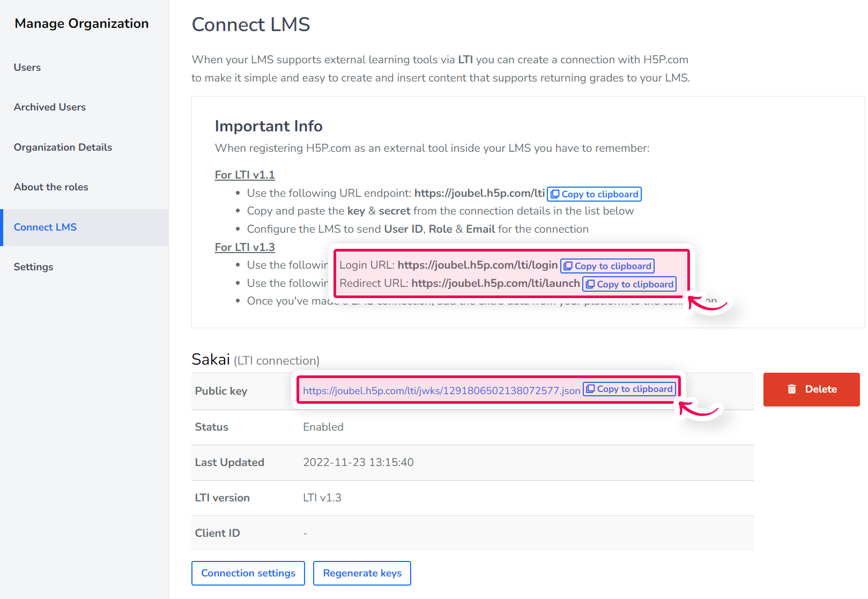Click the Connect LMS page title
This screenshot has height=599, width=868.
click(x=251, y=24)
